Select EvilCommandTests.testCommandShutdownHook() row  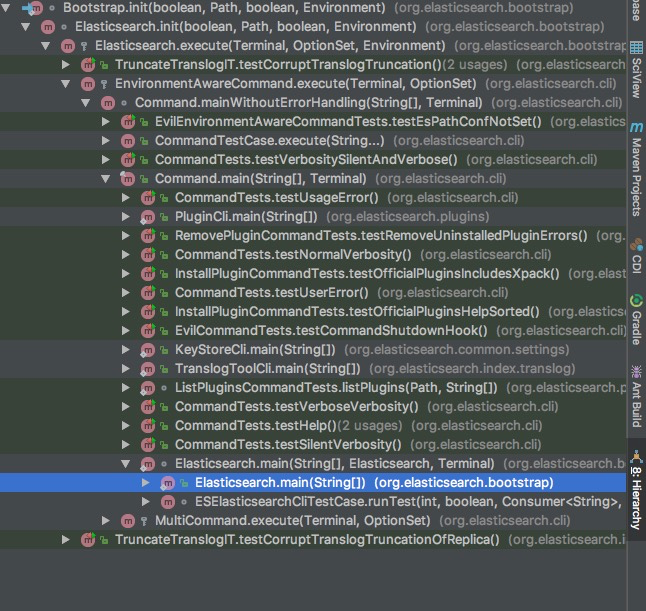(x=313, y=330)
